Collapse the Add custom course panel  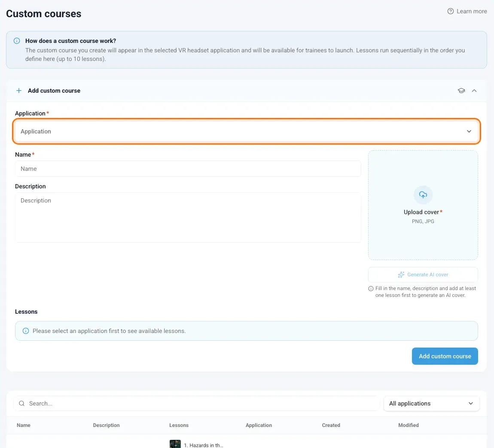pos(474,91)
